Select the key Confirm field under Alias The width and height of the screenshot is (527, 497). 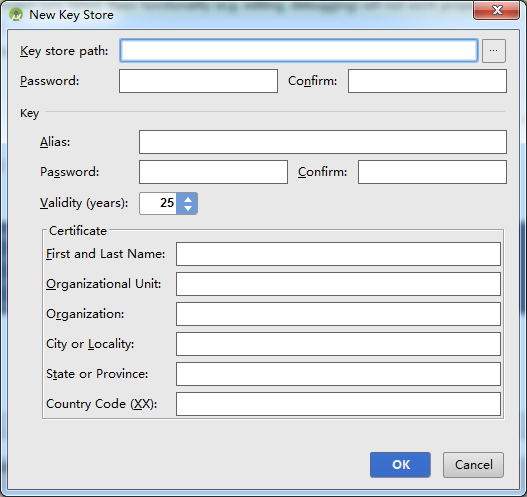pos(432,172)
